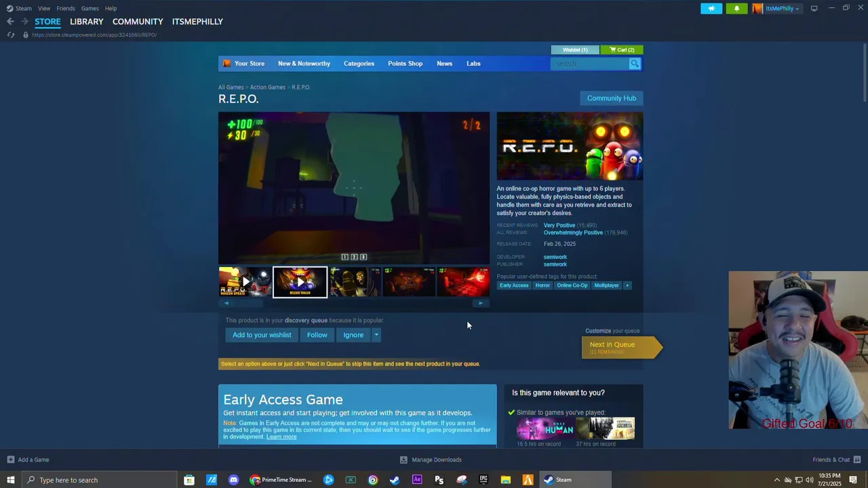
Task: Go forward with the right arrow
Action: click(x=24, y=22)
